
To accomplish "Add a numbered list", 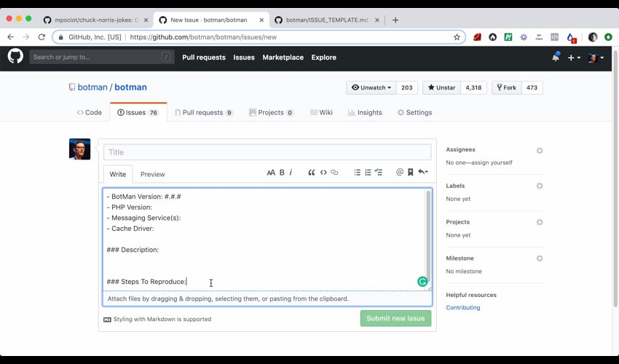I will click(x=368, y=173).
